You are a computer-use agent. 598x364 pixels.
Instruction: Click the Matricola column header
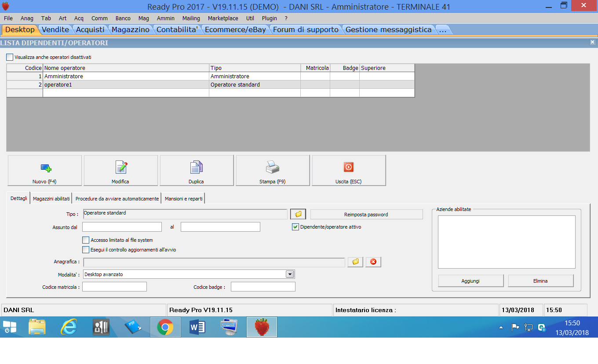pos(315,68)
